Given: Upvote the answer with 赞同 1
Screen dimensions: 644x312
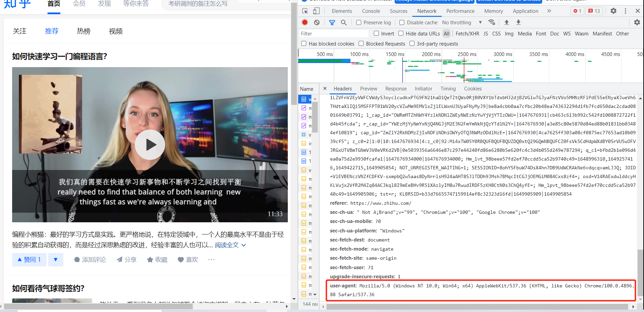Looking at the screenshot, I should pyautogui.click(x=29, y=259).
